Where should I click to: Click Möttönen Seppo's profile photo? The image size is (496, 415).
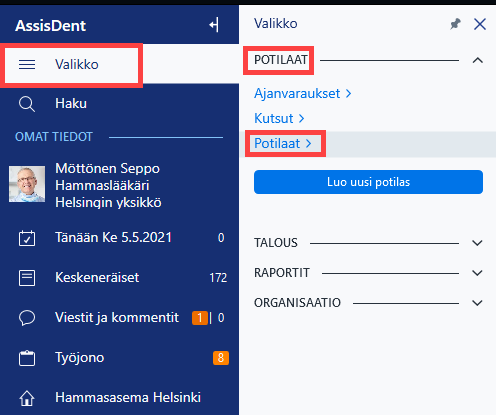pos(27,184)
